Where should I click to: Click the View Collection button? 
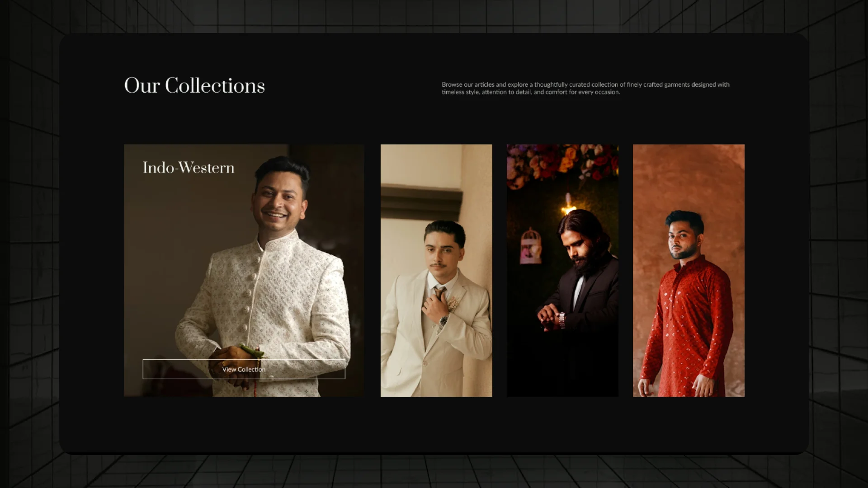click(244, 369)
